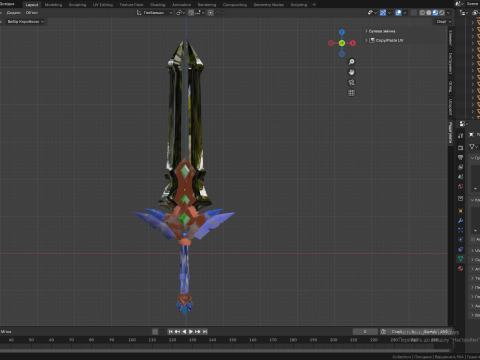Click frame 100 on timeline ruler
This screenshot has height=360, width=480.
[132, 340]
